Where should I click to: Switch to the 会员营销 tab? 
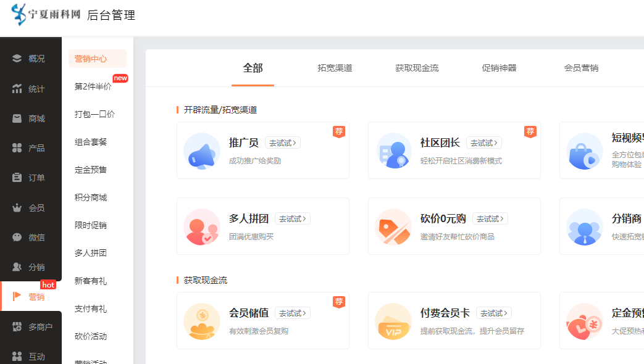(x=581, y=68)
